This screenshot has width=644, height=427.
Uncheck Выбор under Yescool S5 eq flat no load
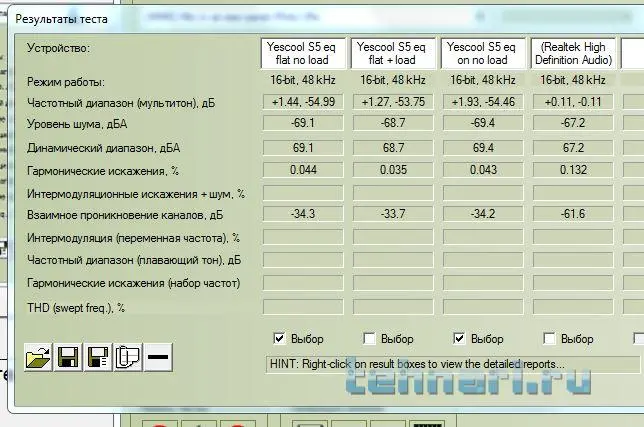point(279,338)
